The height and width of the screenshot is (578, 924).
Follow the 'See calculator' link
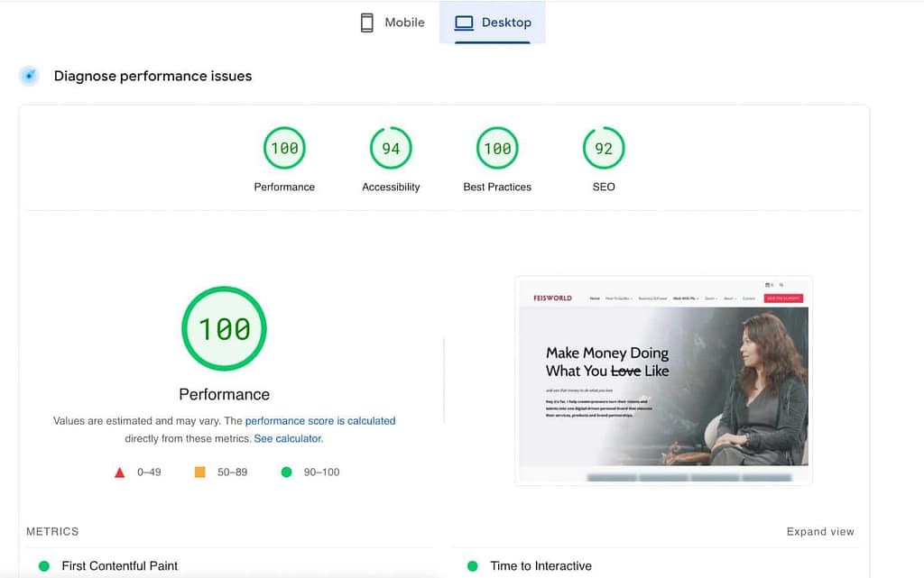pyautogui.click(x=287, y=439)
